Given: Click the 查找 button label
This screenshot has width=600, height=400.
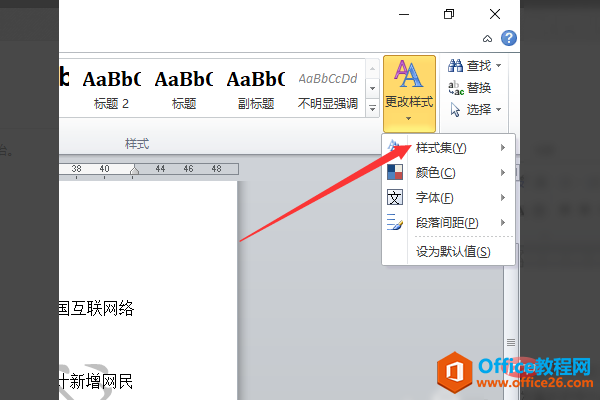Looking at the screenshot, I should pos(479,65).
